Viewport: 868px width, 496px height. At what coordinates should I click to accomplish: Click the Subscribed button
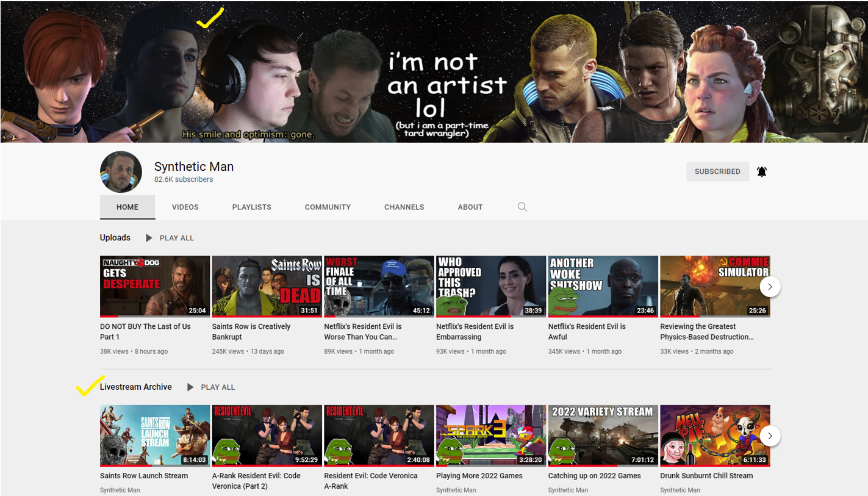click(x=717, y=171)
